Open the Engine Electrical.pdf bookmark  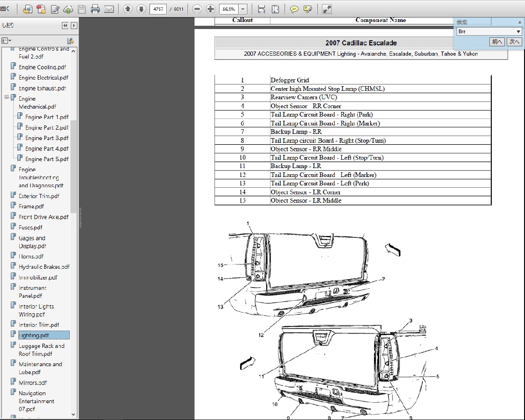(44, 78)
